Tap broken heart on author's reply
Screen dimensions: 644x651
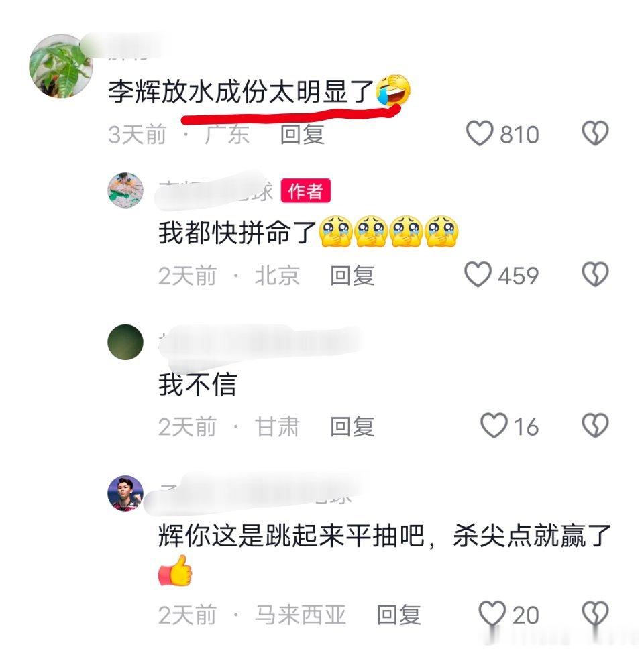point(595,274)
